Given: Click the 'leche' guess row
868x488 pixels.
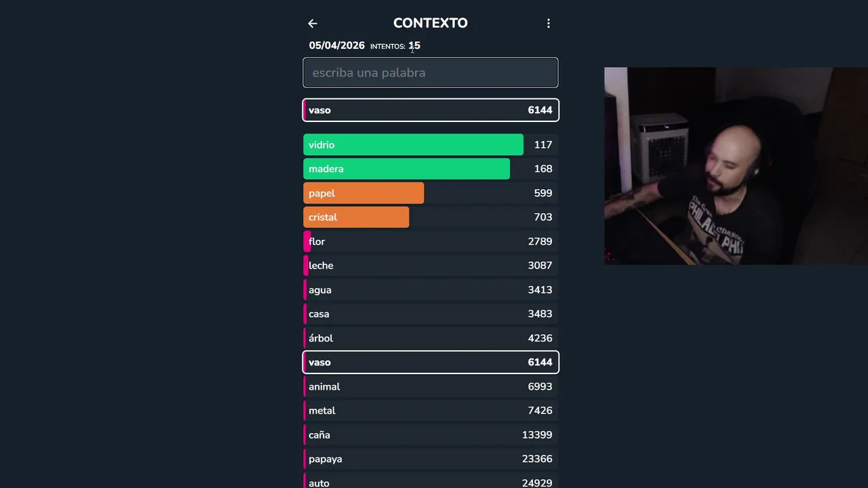Looking at the screenshot, I should point(431,266).
